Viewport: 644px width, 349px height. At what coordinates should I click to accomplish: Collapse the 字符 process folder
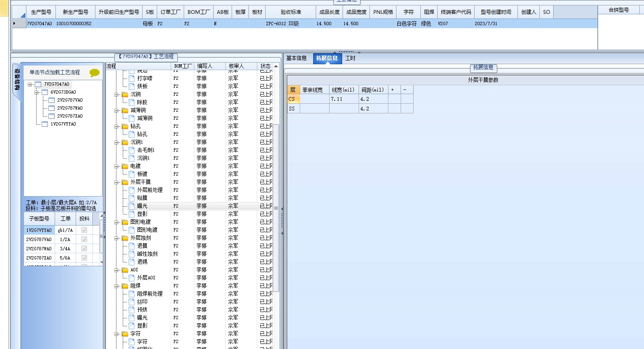116,334
